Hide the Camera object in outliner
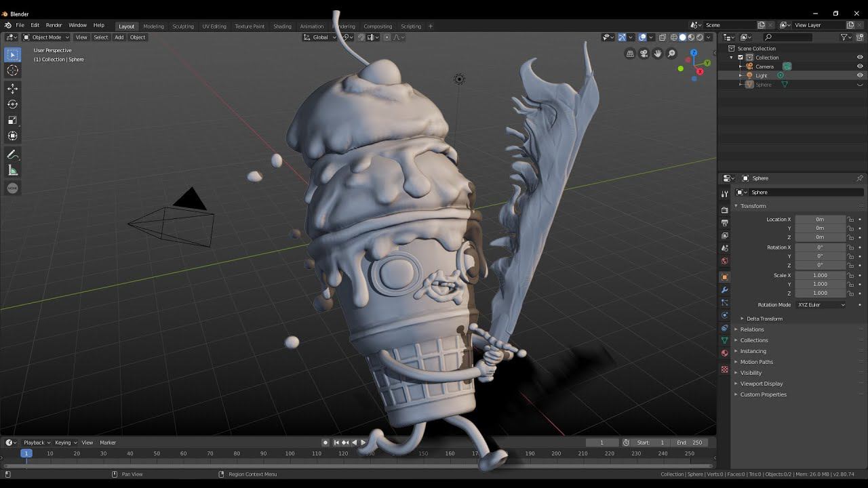Screen dimensions: 868x488 pos(860,66)
